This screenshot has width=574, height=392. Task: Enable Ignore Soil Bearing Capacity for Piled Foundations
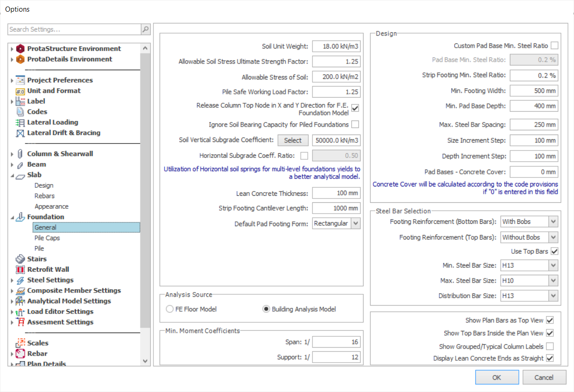[x=356, y=124]
